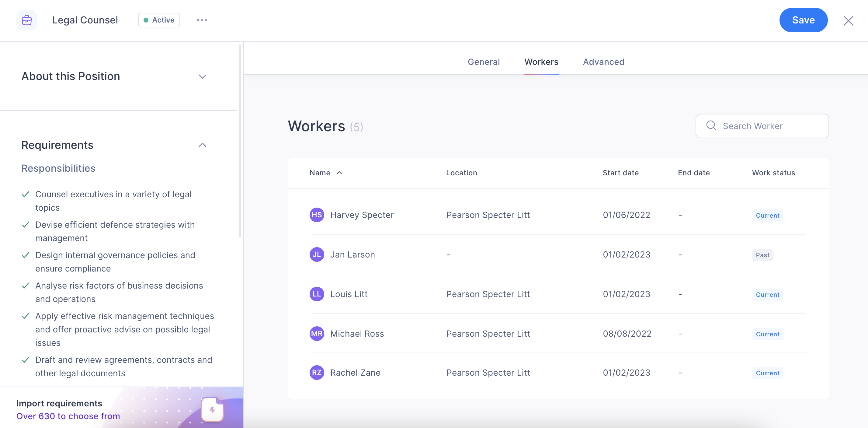Open worker Rachel Zane
The height and width of the screenshot is (428, 868).
355,373
